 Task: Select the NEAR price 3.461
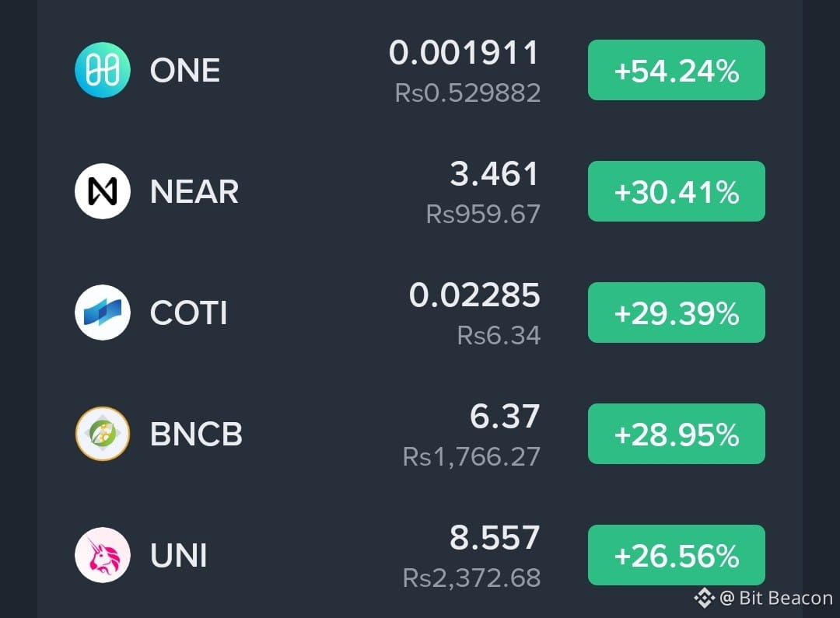(494, 173)
